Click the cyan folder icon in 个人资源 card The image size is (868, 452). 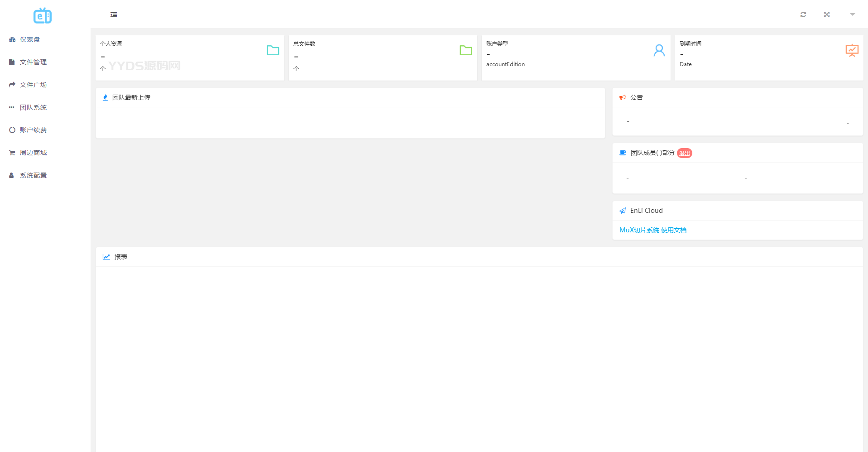(x=273, y=50)
